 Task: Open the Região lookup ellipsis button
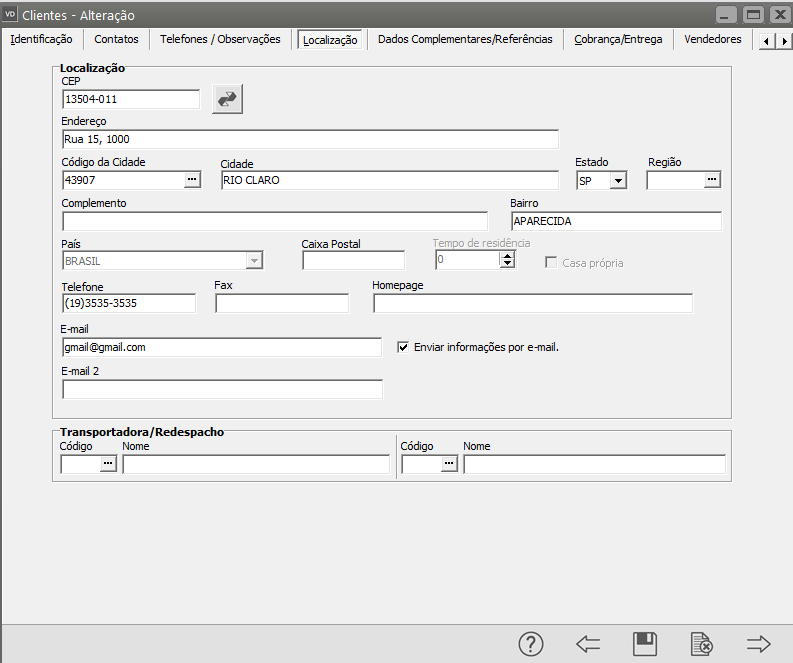(711, 180)
